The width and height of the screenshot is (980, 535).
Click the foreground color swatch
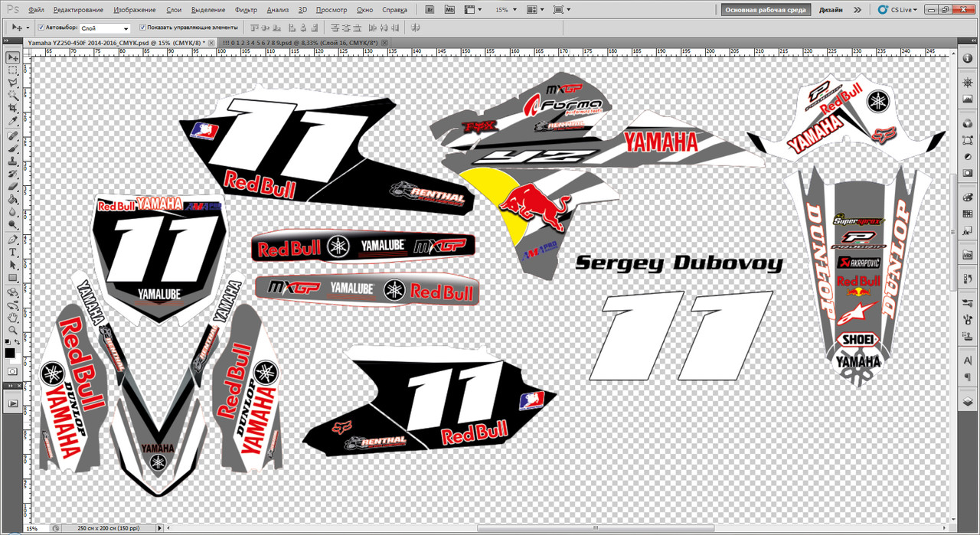[x=10, y=353]
